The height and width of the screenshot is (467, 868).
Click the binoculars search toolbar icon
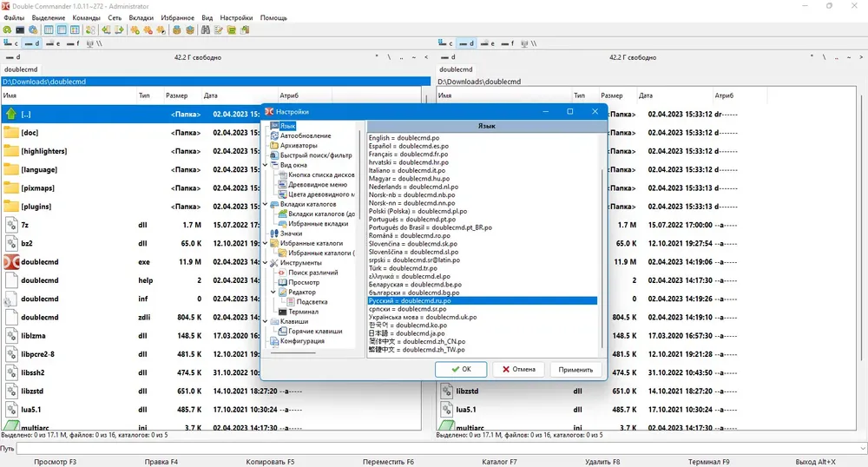pos(206,30)
